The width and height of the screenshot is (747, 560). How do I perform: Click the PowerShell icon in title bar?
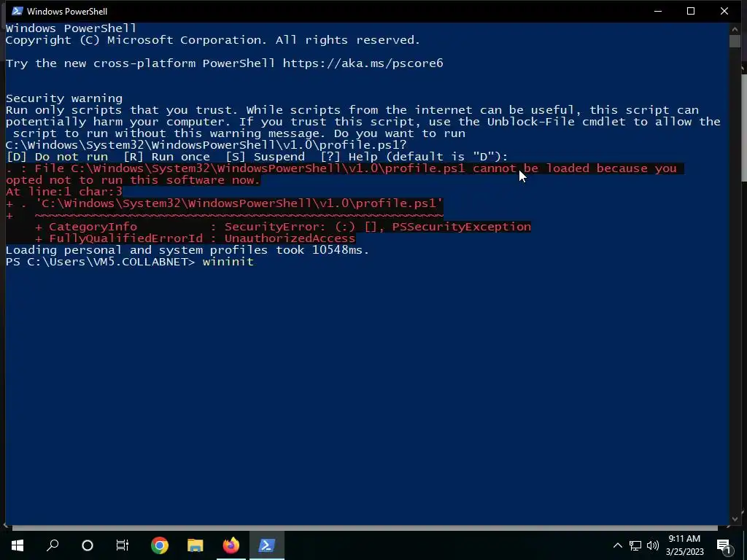(x=18, y=11)
